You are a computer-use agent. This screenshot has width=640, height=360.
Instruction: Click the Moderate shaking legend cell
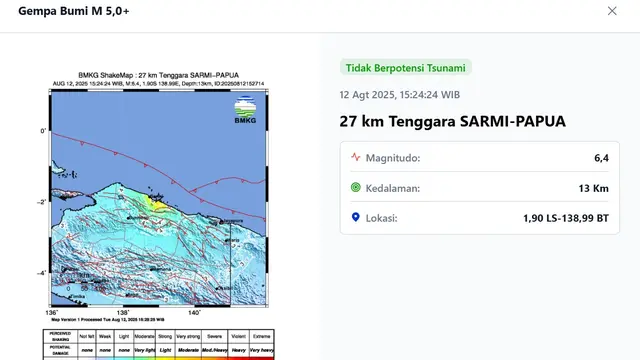pyautogui.click(x=144, y=336)
